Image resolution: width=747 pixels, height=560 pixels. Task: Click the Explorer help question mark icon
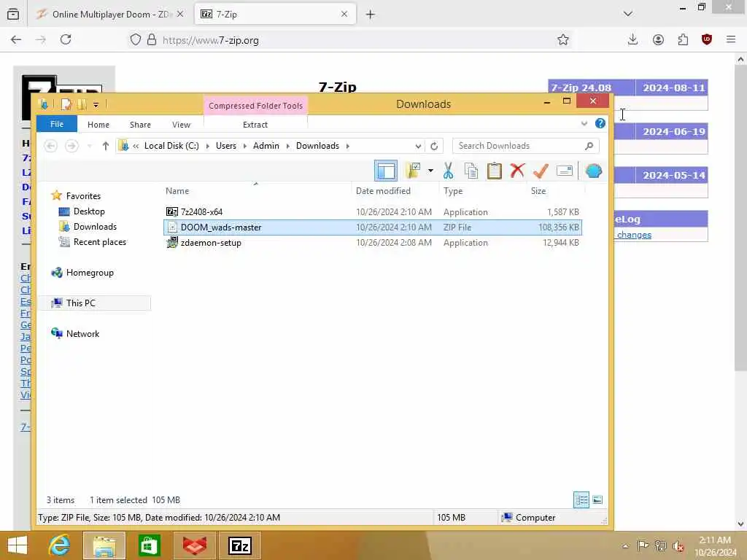600,123
